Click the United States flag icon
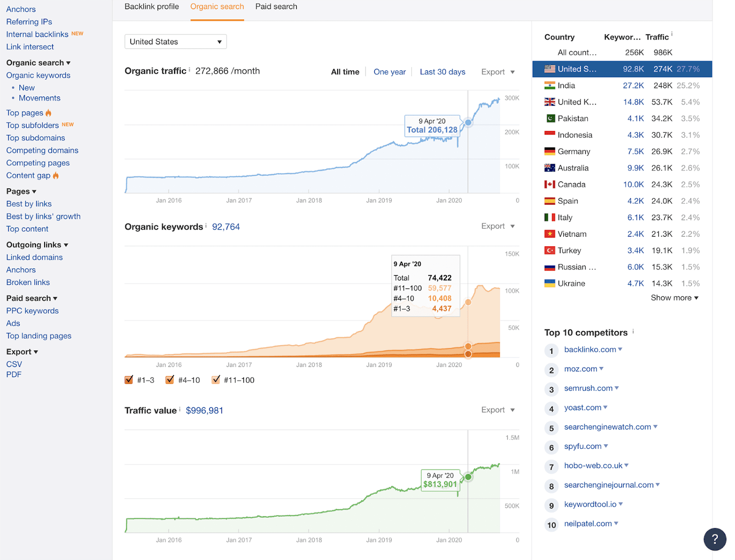 549,69
